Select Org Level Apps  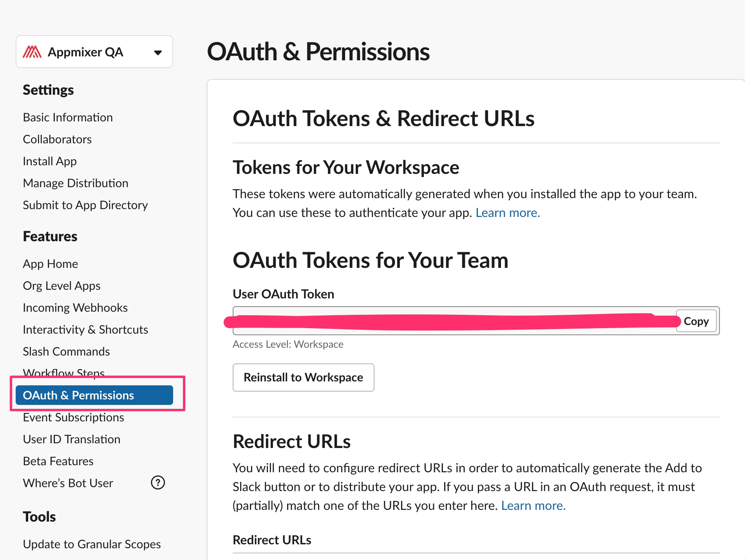tap(61, 286)
